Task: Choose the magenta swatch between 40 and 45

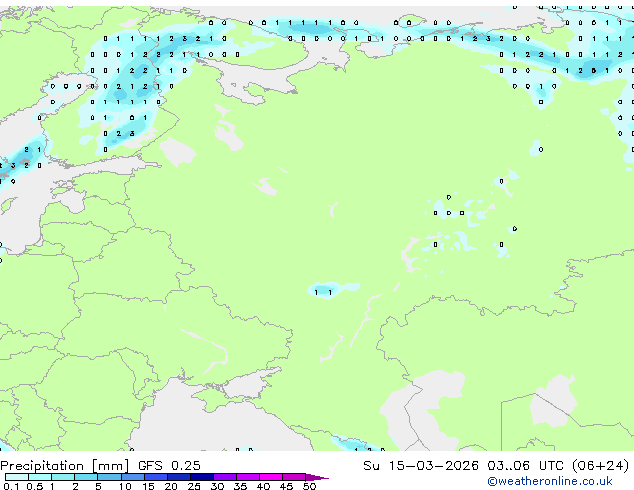Action: [271, 477]
